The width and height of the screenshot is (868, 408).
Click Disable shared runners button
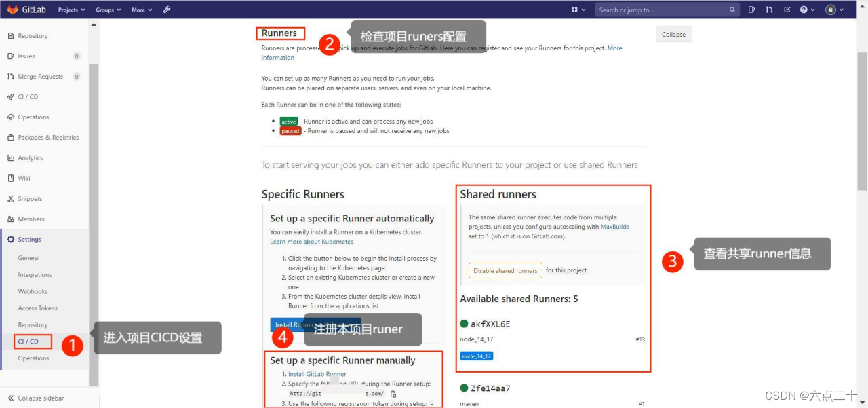tap(505, 270)
